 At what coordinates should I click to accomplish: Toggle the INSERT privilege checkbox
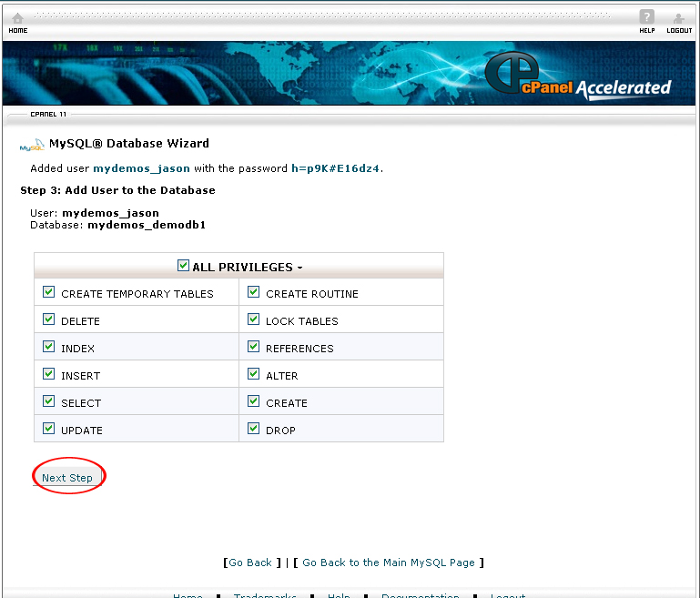[x=48, y=373]
